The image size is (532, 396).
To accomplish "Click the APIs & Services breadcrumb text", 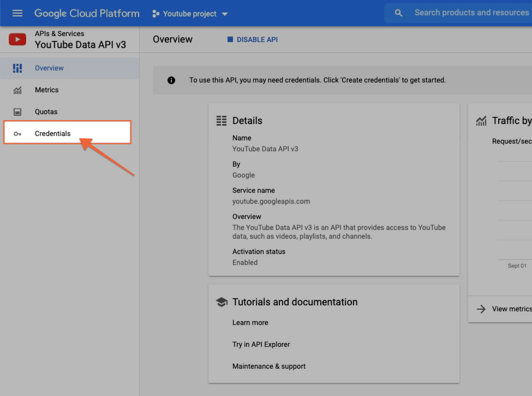I will pos(59,34).
